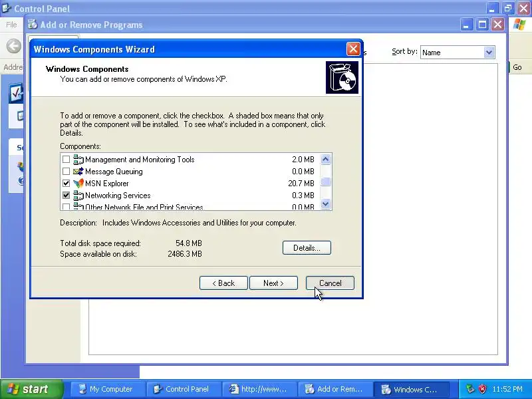Cancel the Windows Components Wizard
Viewport: 532px width, 399px height.
(x=330, y=283)
